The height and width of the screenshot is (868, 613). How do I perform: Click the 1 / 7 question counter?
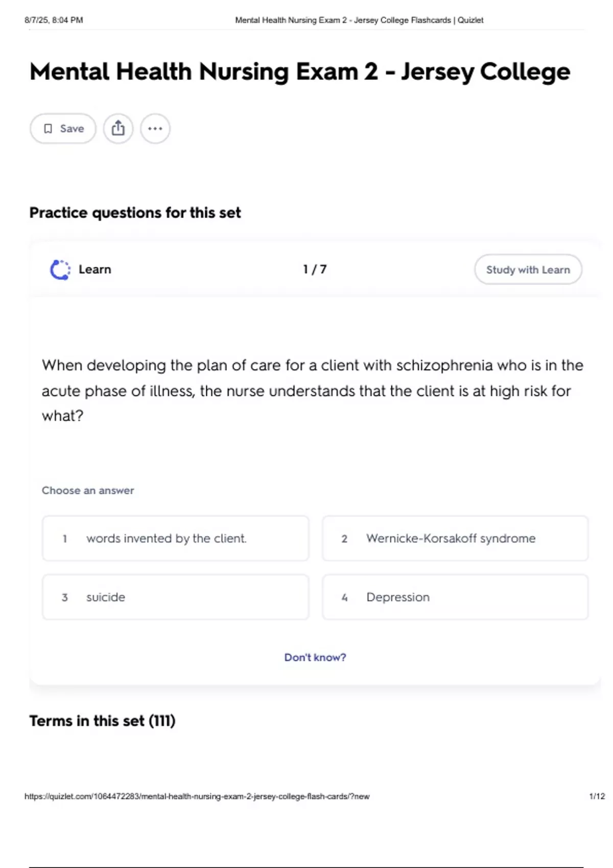315,269
